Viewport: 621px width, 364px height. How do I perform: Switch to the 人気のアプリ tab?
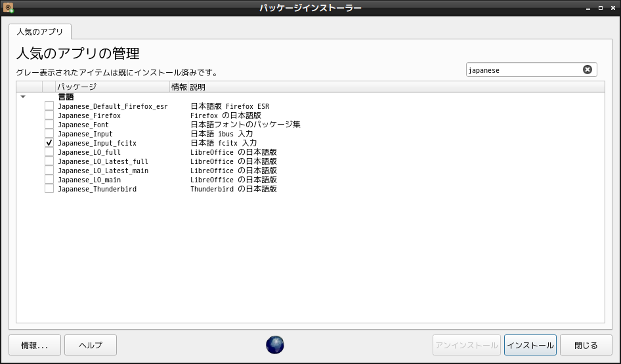pyautogui.click(x=39, y=31)
